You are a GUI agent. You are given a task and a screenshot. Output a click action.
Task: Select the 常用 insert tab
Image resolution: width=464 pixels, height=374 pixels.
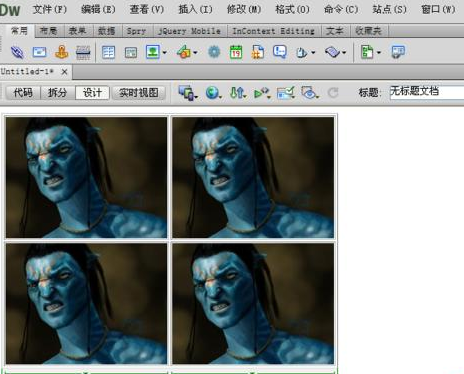pos(19,31)
